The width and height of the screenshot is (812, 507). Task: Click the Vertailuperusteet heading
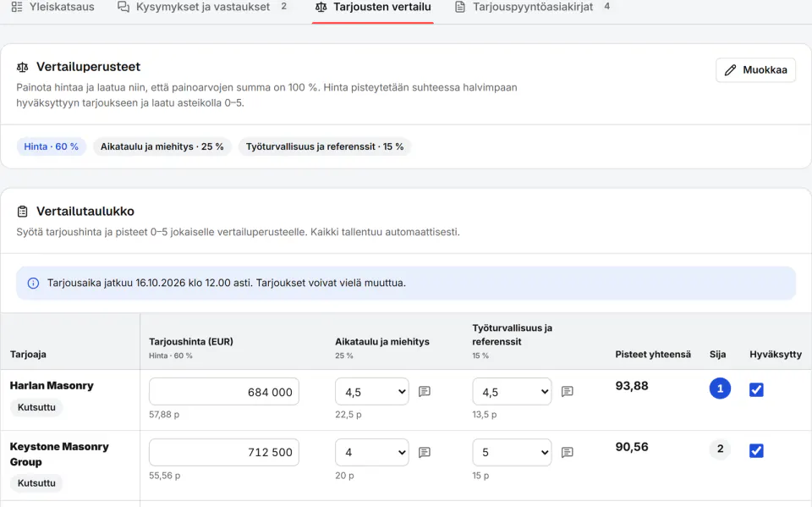pyautogui.click(x=88, y=67)
